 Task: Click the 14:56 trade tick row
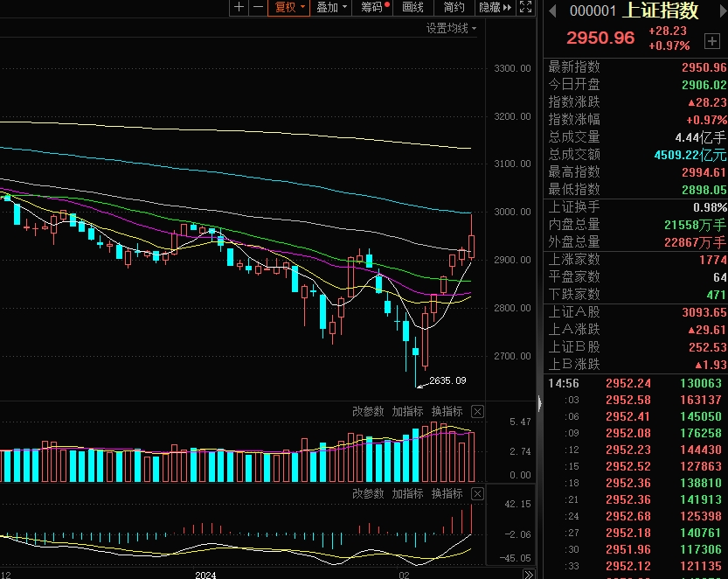pyautogui.click(x=635, y=383)
